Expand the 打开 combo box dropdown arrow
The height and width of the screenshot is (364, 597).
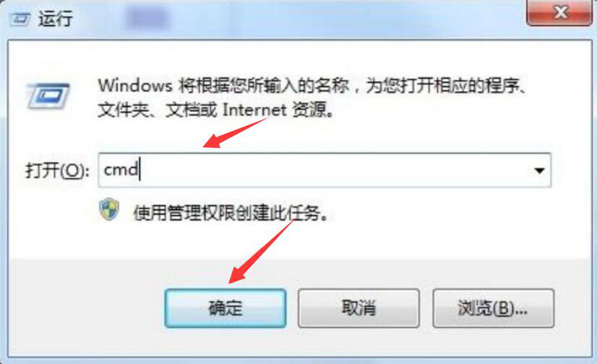click(x=539, y=170)
